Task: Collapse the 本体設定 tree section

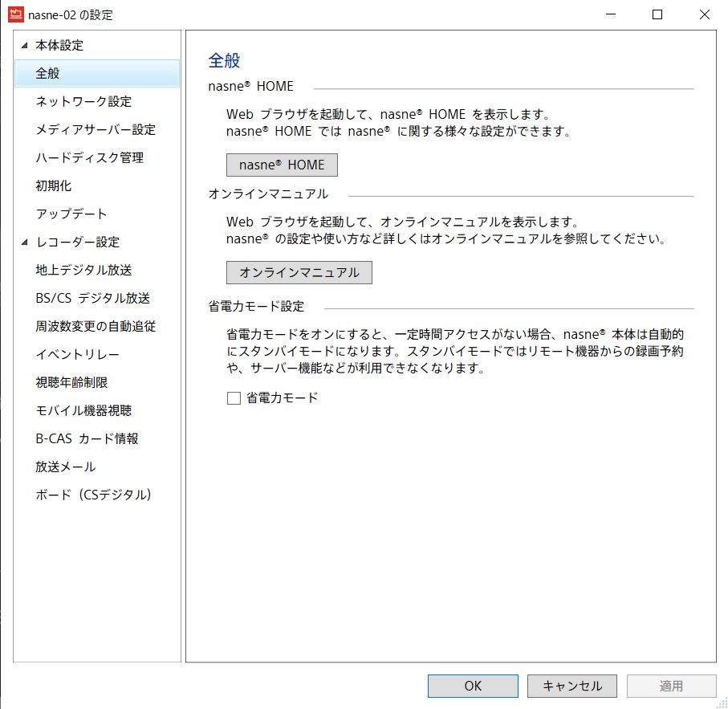Action: (x=25, y=46)
